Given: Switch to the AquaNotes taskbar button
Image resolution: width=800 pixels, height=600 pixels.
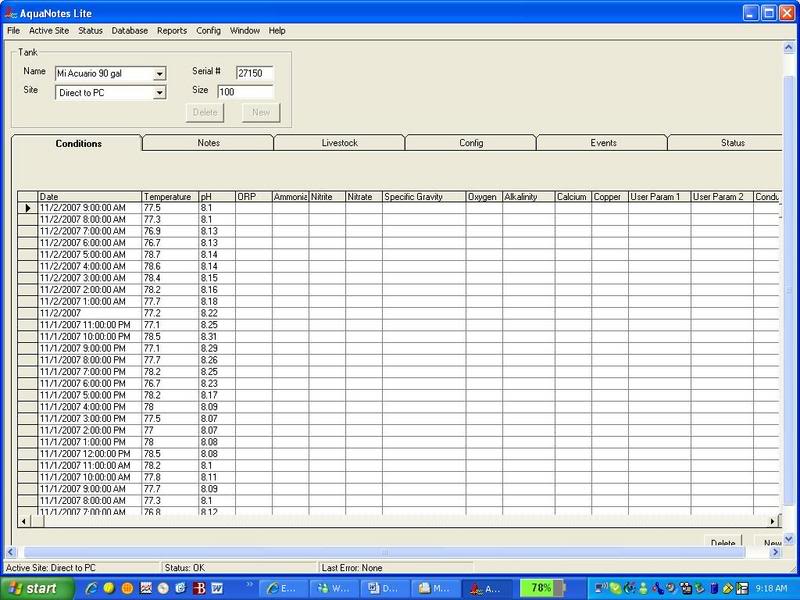Looking at the screenshot, I should (x=489, y=588).
